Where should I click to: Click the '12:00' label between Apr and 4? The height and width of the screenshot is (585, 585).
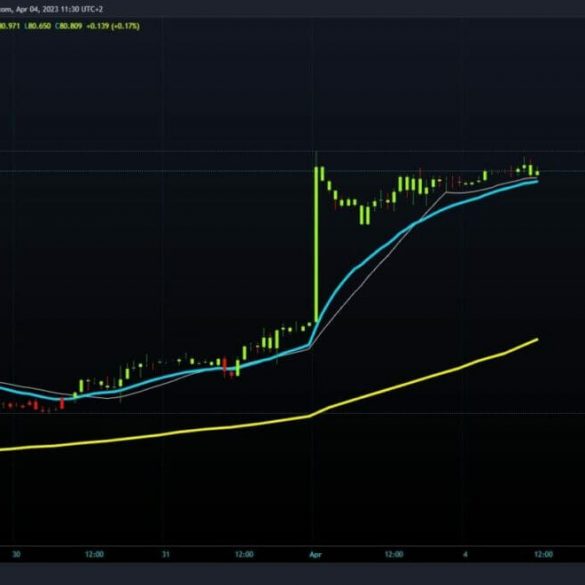[394, 554]
